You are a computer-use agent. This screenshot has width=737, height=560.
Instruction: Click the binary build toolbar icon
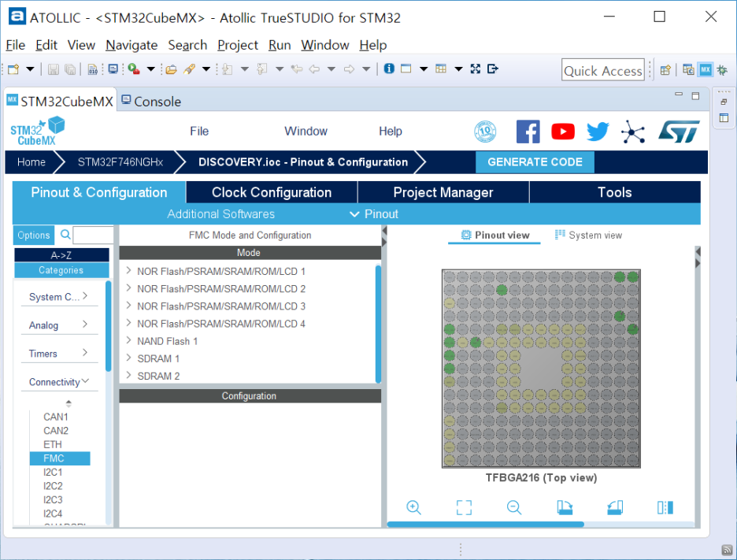(x=93, y=69)
